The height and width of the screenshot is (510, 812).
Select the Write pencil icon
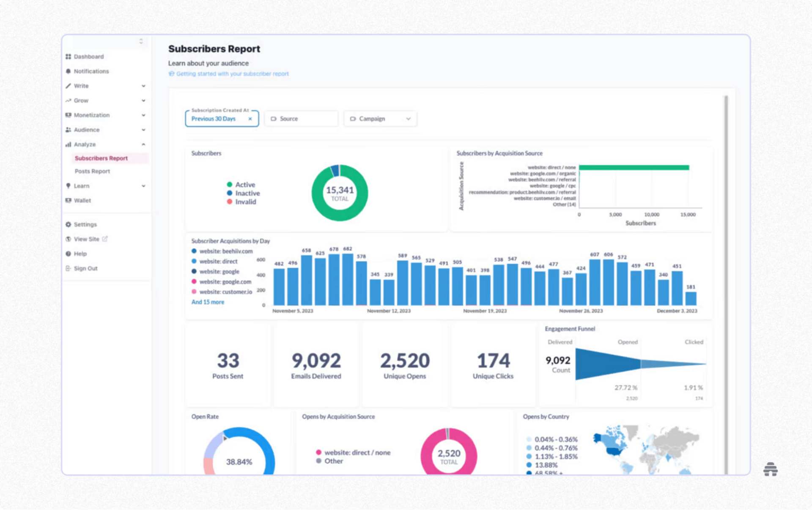[x=69, y=86]
